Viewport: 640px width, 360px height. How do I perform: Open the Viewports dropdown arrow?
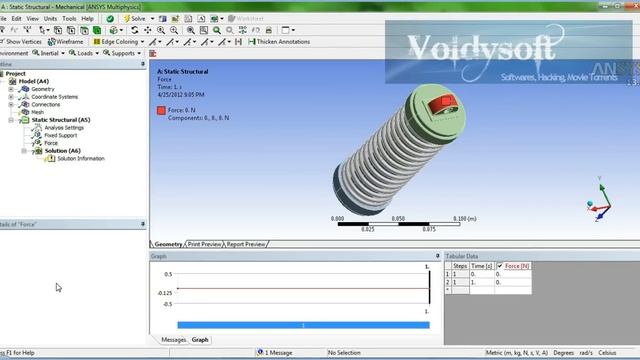coord(293,30)
